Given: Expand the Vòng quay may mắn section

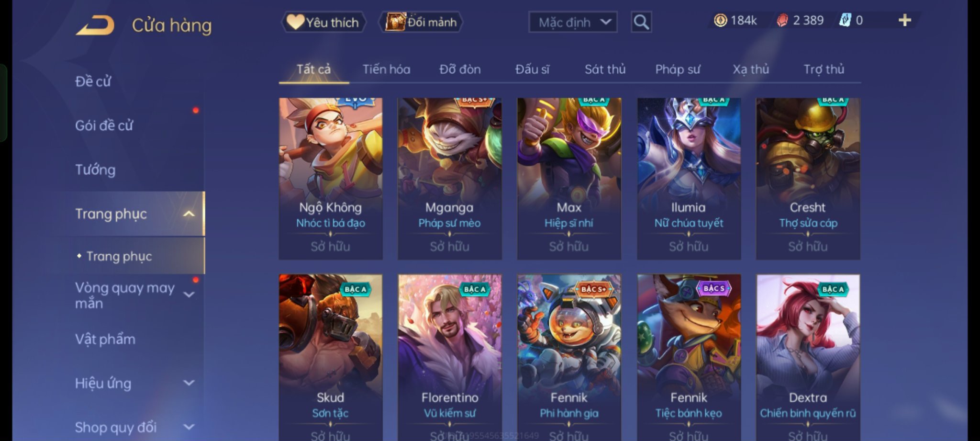Looking at the screenshot, I should (189, 295).
